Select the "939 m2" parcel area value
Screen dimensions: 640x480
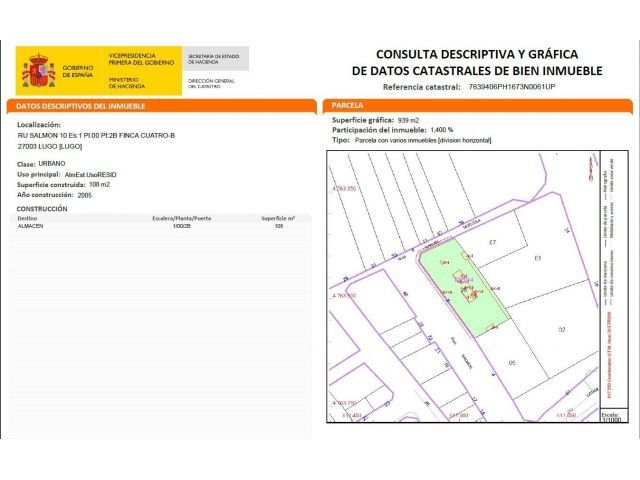[408, 120]
